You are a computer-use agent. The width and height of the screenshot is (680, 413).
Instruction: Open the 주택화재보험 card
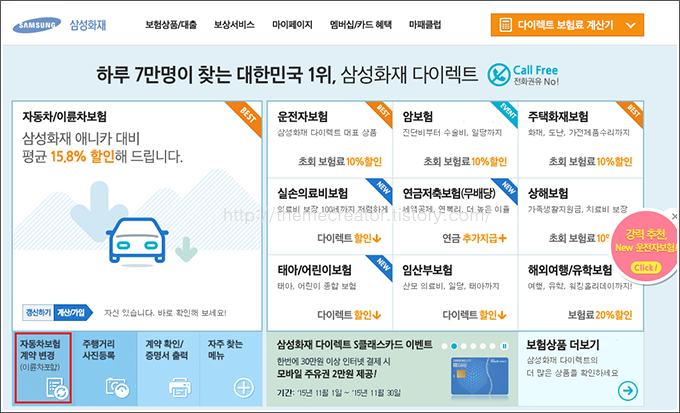581,140
